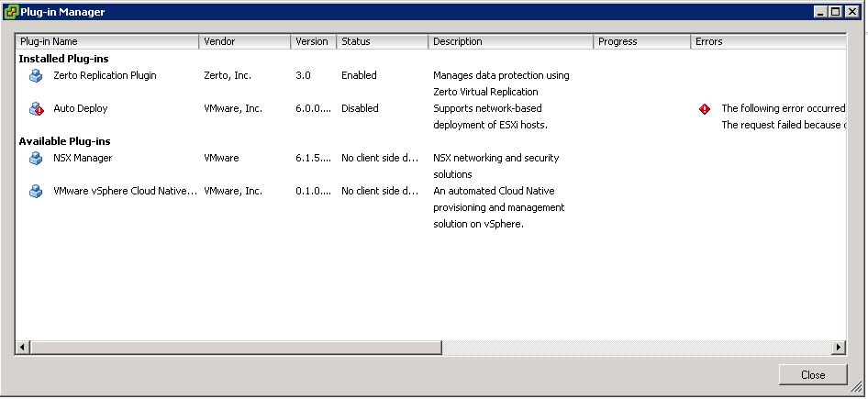This screenshot has height=399, width=868.
Task: Maximize the Plug-in Manager window
Action: [836, 12]
